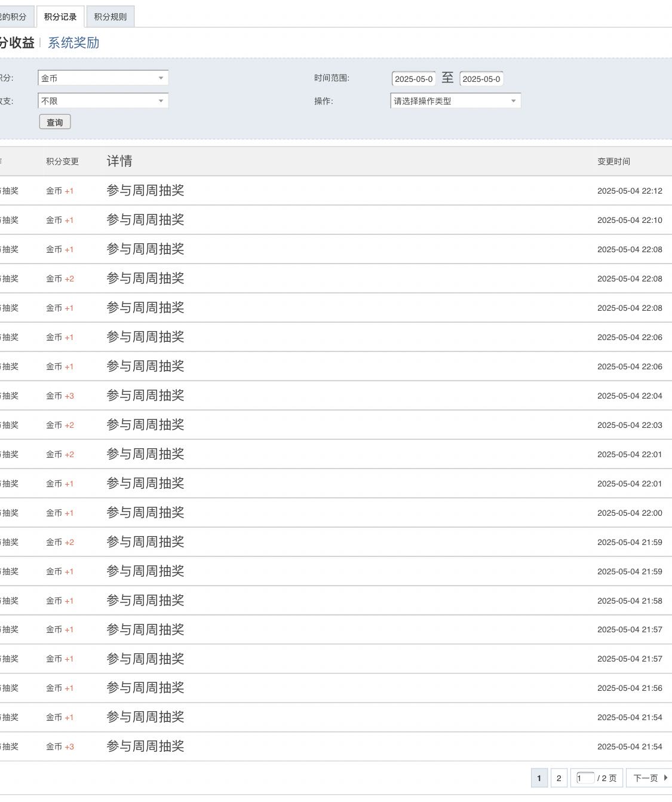Switch to the 积分规则 tab
Image resolution: width=672 pixels, height=802 pixels.
pos(111,17)
